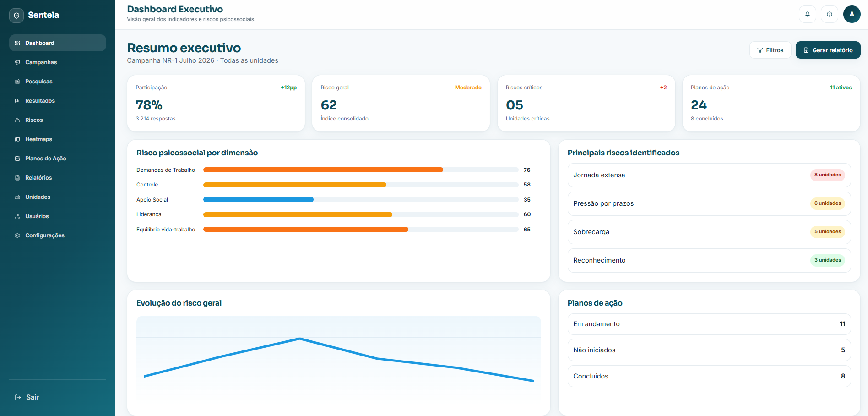Go to Planos de Ação menu entry
868x416 pixels.
(58, 159)
